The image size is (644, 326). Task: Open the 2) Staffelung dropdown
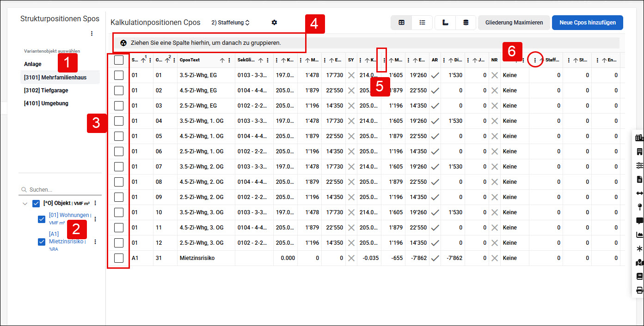(230, 22)
